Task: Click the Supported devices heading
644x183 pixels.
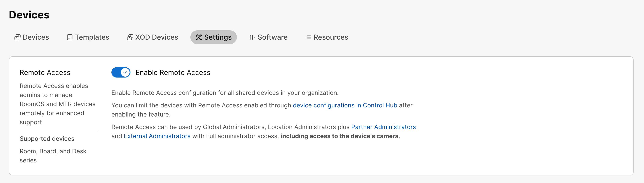Action: tap(47, 139)
